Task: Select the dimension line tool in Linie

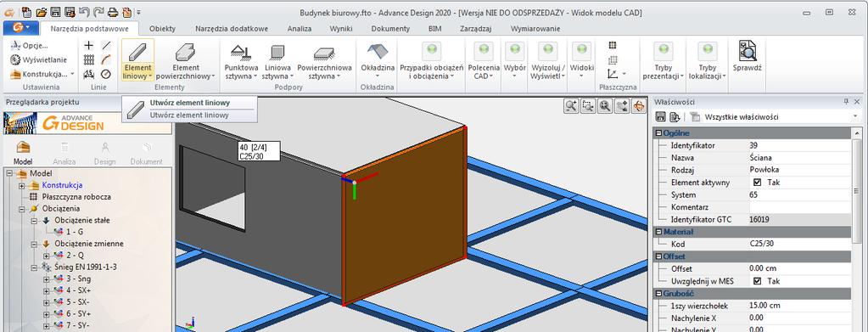Action: pos(88,74)
